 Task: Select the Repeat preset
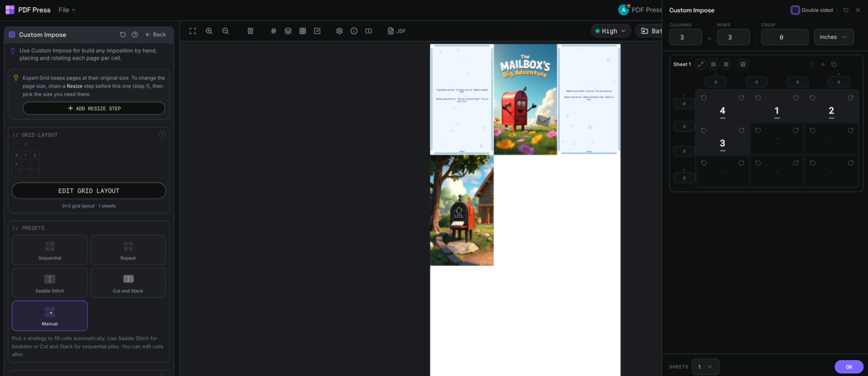tap(128, 250)
